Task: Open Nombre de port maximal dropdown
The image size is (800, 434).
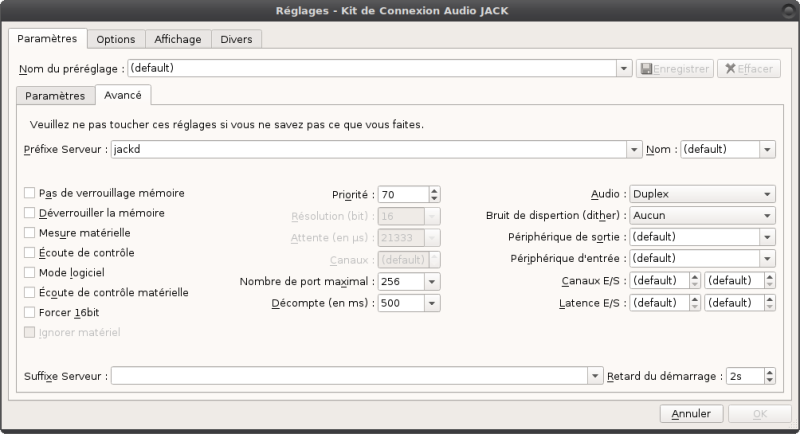Action: (x=432, y=282)
